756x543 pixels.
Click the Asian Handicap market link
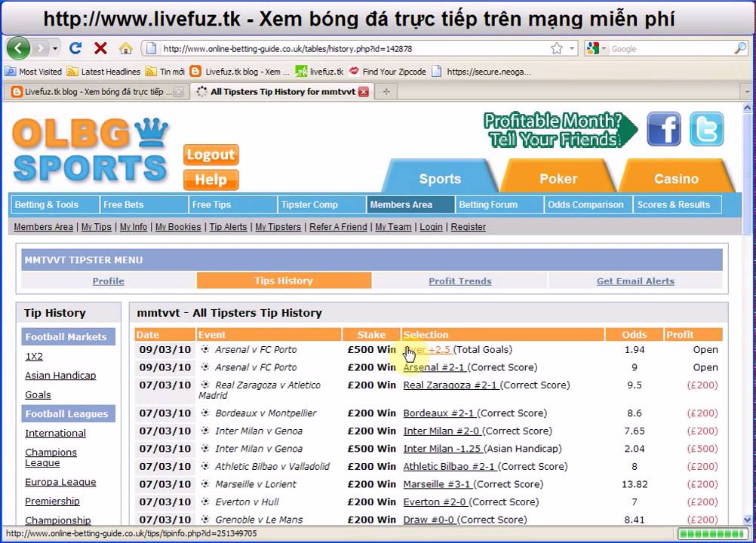pos(60,376)
